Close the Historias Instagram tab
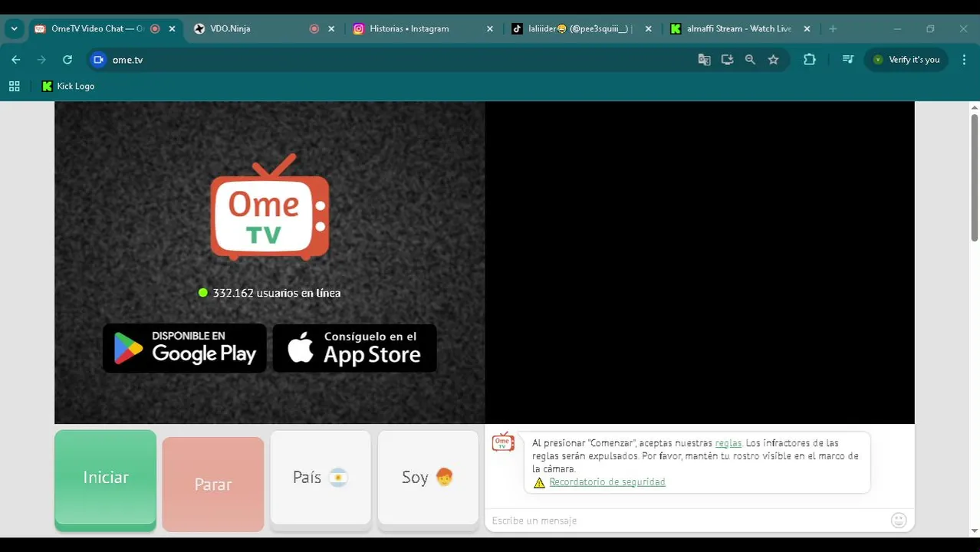 [x=490, y=28]
